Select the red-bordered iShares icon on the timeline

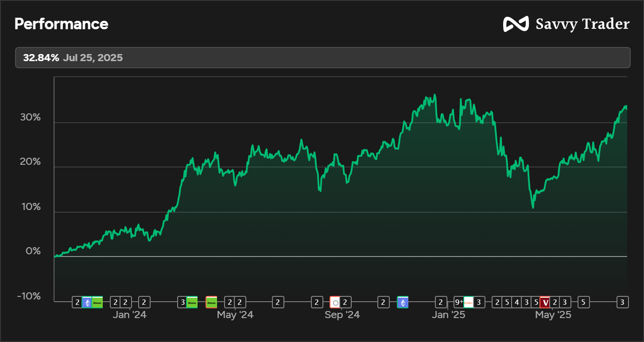click(x=212, y=302)
